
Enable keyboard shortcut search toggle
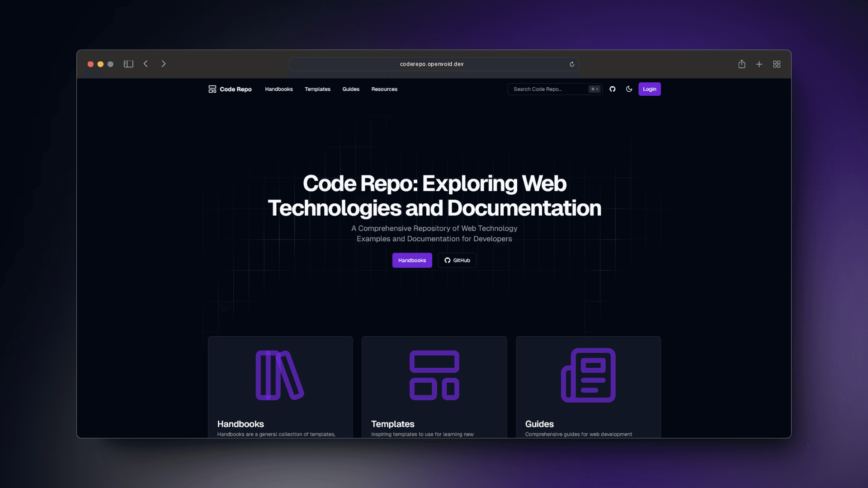(595, 89)
